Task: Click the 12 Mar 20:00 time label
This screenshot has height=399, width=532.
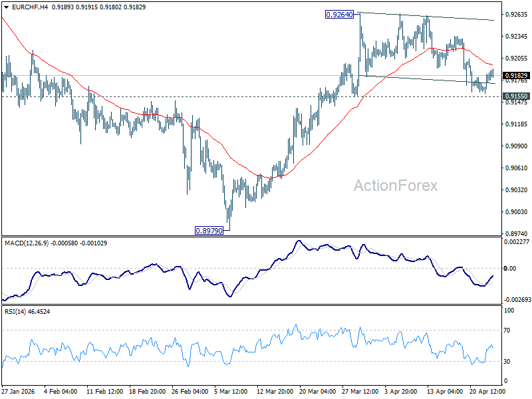Action: coord(275,391)
